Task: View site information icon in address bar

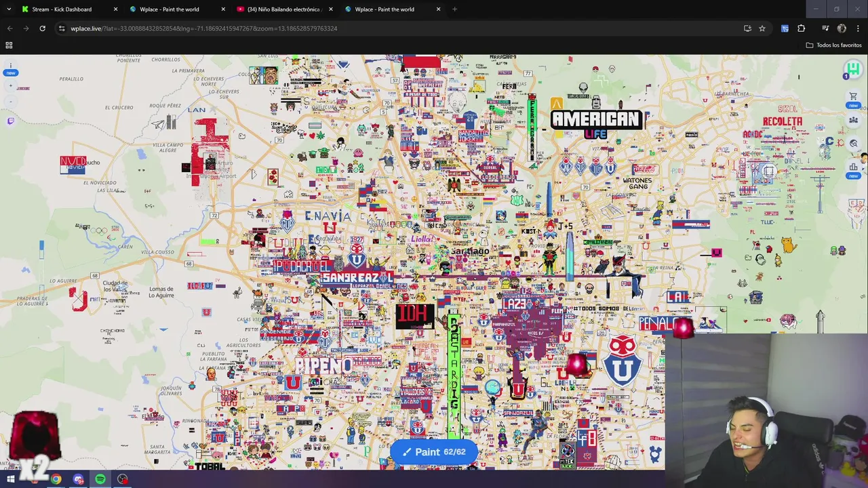Action: point(62,28)
